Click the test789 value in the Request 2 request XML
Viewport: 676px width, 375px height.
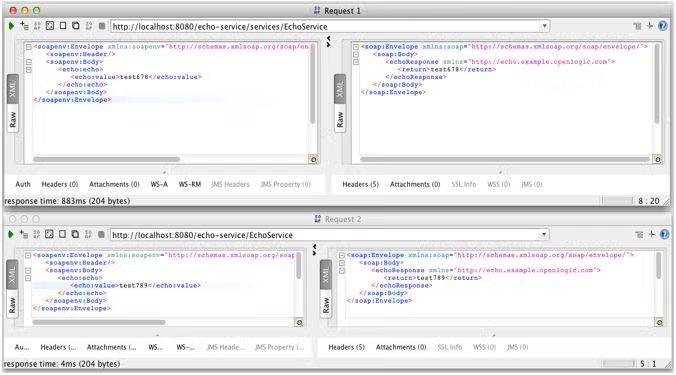click(x=133, y=286)
